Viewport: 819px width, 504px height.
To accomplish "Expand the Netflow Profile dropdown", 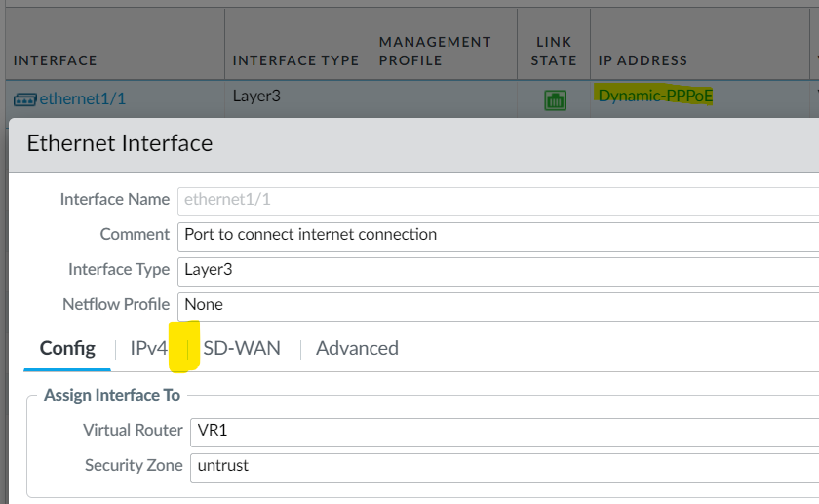I will pos(497,304).
